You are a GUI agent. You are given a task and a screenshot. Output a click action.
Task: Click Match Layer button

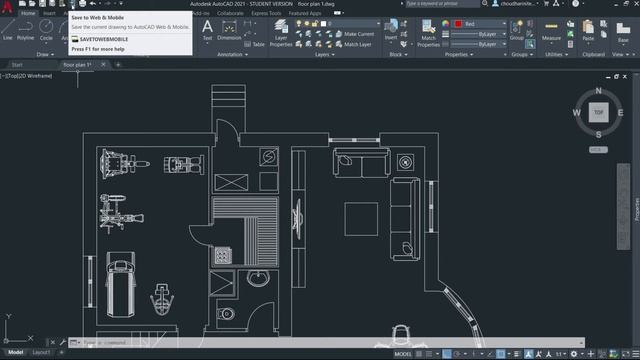pyautogui.click(x=353, y=44)
